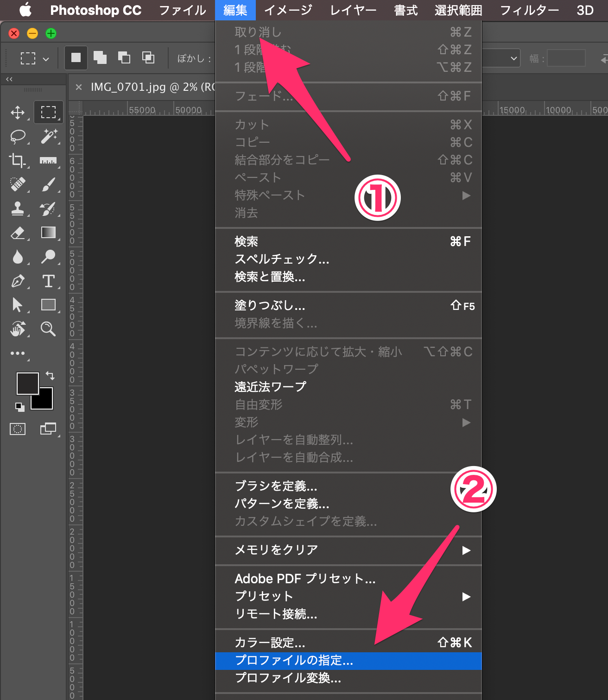Select the Magic Wand tool
608x700 pixels.
48,137
